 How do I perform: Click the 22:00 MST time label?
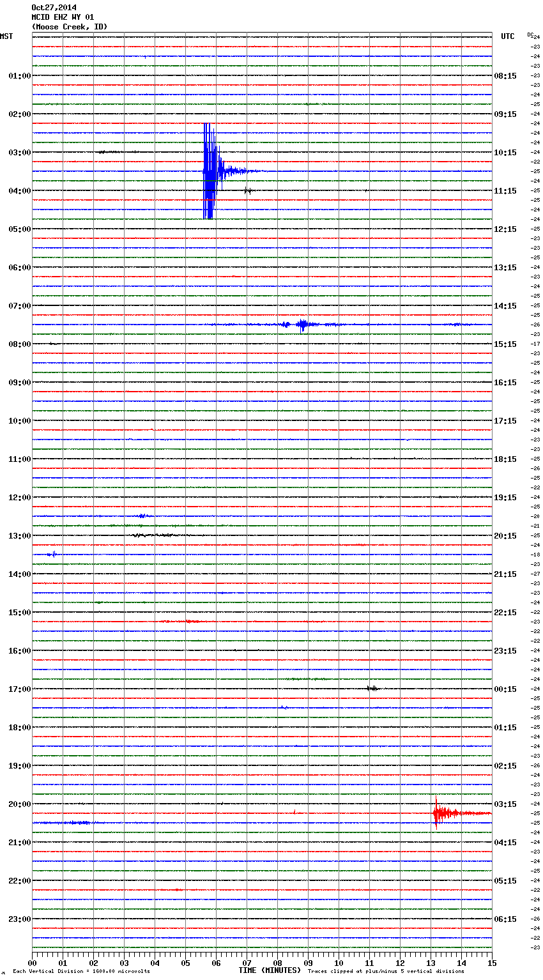(x=19, y=881)
